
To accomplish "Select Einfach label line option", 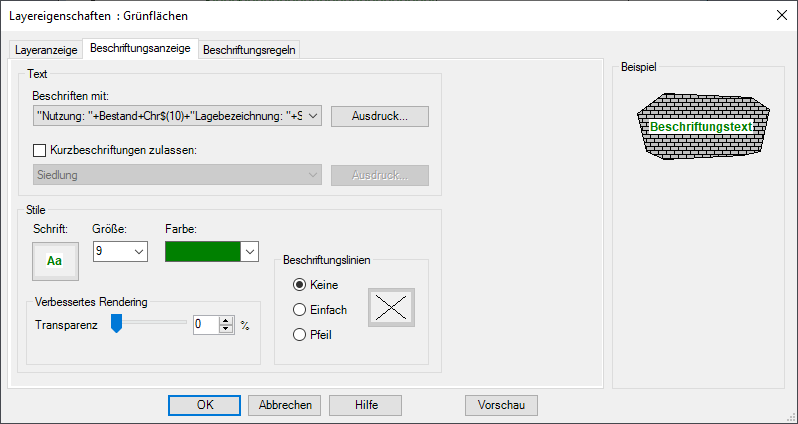I will tap(300, 309).
